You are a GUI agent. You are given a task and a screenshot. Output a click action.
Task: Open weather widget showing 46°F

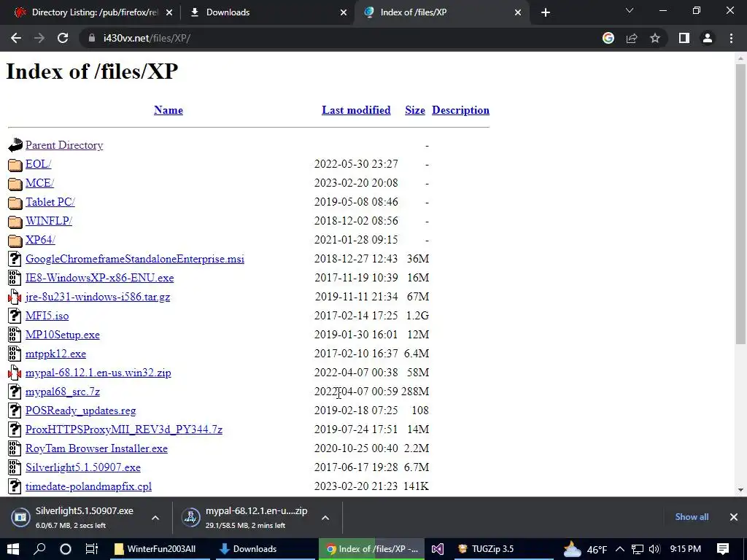pos(585,549)
